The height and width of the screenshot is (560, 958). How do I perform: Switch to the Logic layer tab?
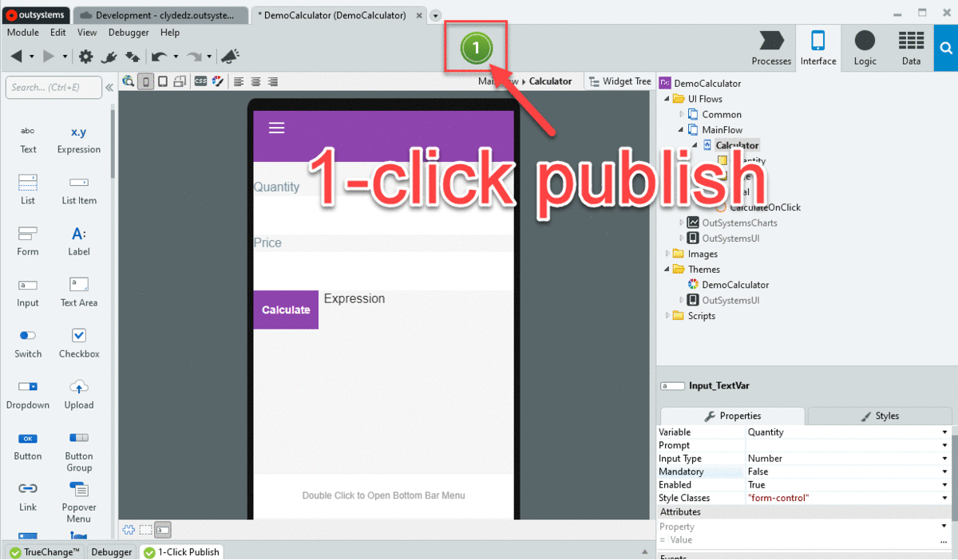pos(865,48)
